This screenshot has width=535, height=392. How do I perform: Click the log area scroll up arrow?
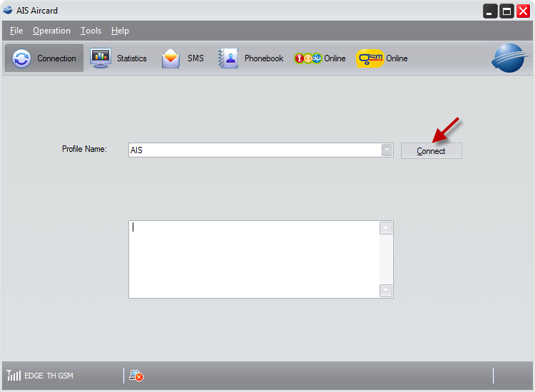click(x=385, y=228)
